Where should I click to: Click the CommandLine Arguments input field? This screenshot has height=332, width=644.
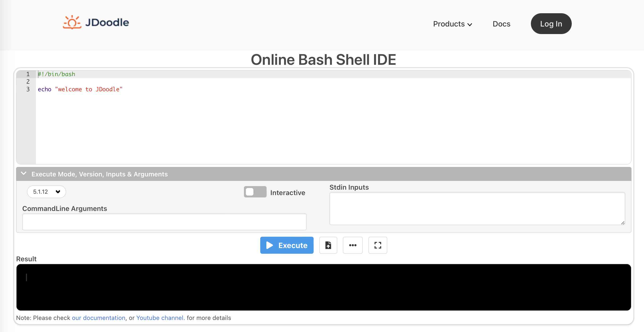tap(164, 222)
